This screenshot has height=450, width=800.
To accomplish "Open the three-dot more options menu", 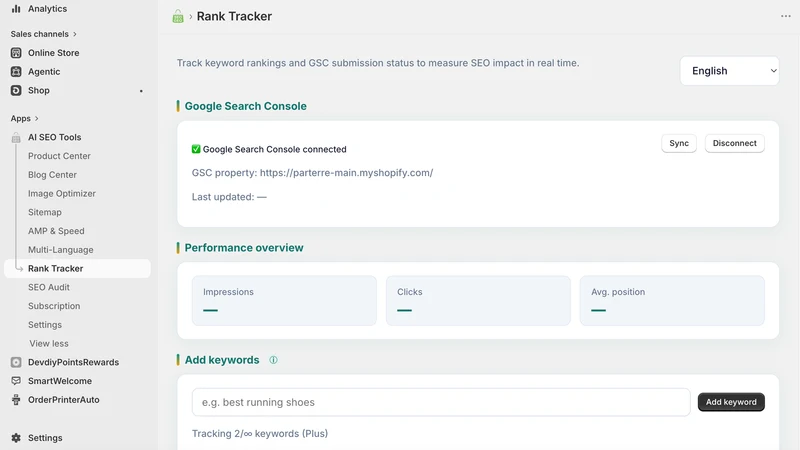I will [x=785, y=16].
